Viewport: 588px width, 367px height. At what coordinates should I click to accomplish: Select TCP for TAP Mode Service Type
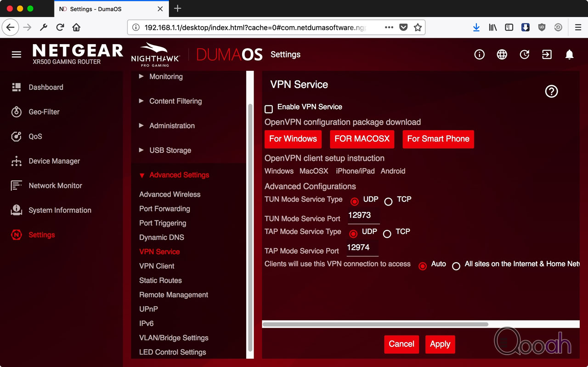(x=387, y=234)
